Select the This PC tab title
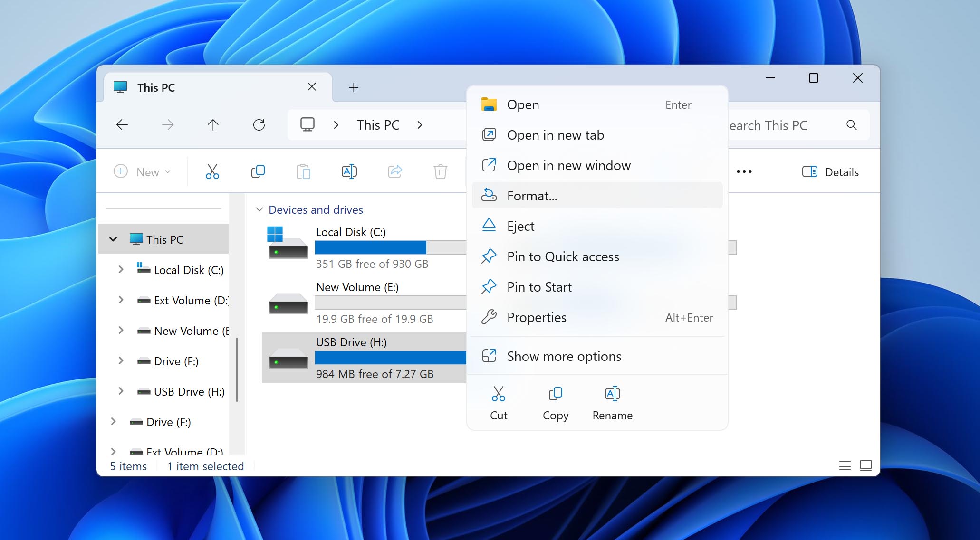The image size is (980, 540). (156, 87)
